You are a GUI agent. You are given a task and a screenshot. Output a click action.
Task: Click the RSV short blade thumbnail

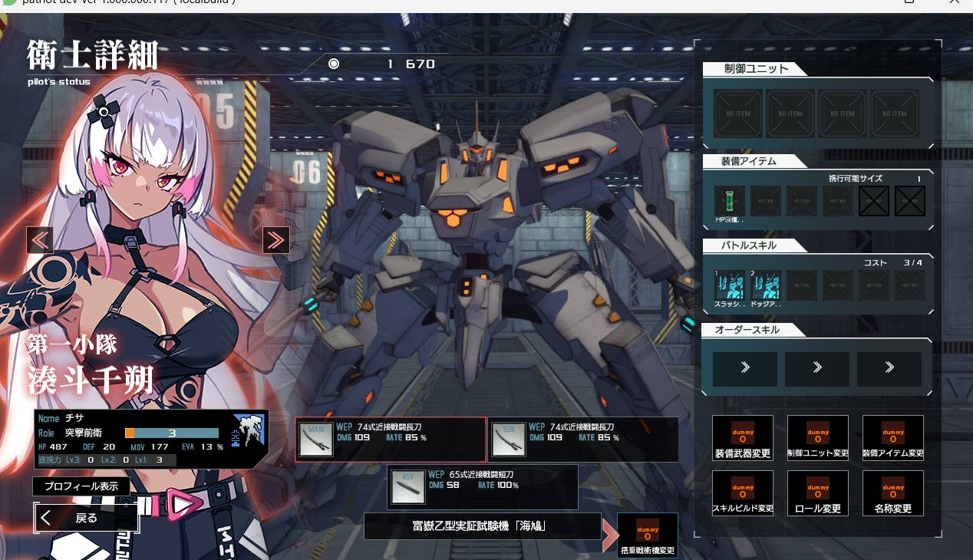pos(408,486)
